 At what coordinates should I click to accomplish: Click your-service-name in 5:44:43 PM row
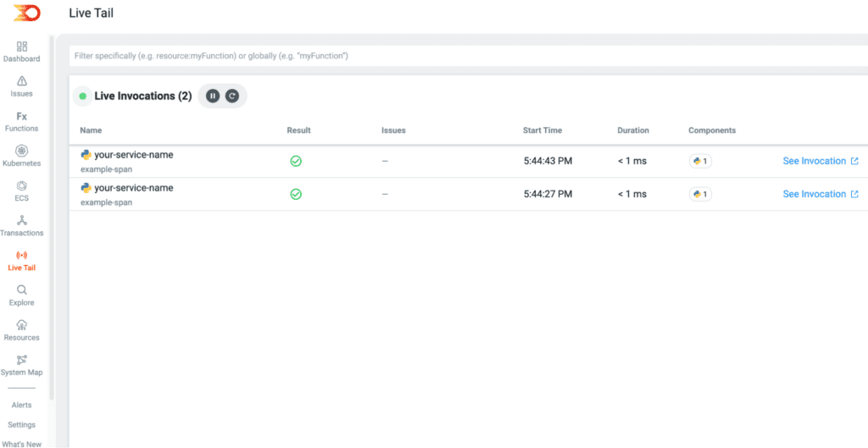134,155
